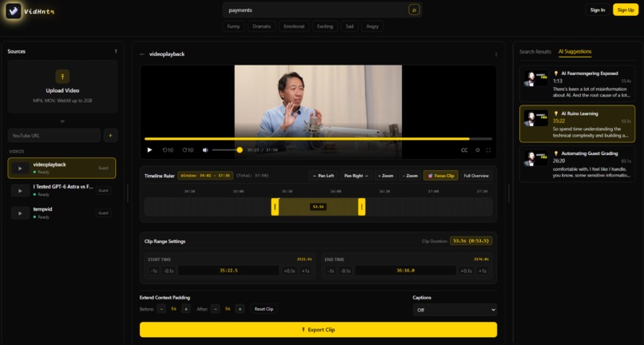644x345 pixels.
Task: Play the I Tested GPT-6 Astra video thumbnail
Action: tap(20, 191)
